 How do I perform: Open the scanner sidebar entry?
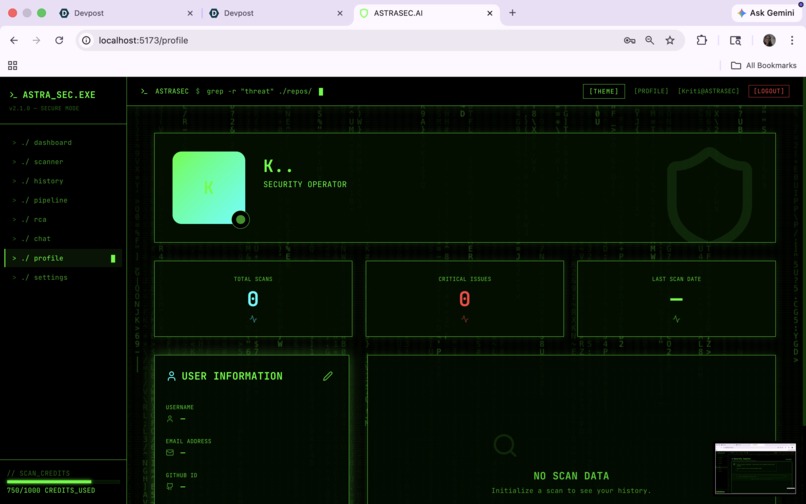(63, 161)
